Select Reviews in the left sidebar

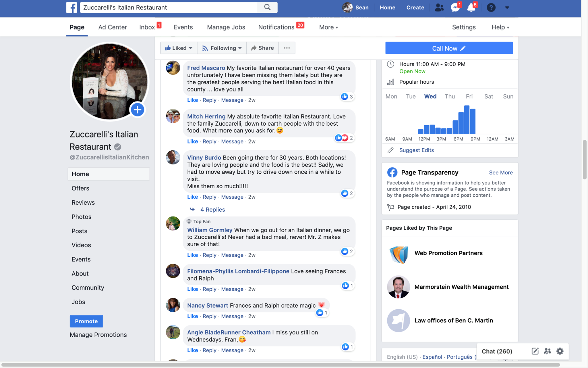tap(83, 202)
